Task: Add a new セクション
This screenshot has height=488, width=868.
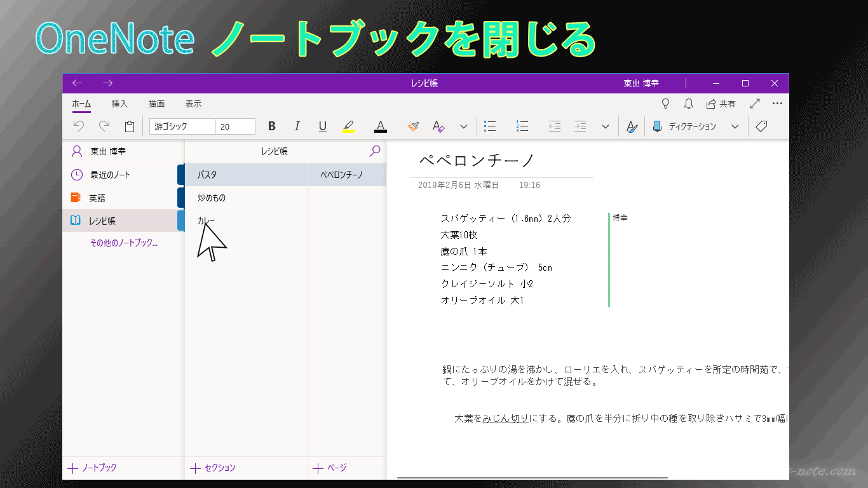Action: pos(214,468)
